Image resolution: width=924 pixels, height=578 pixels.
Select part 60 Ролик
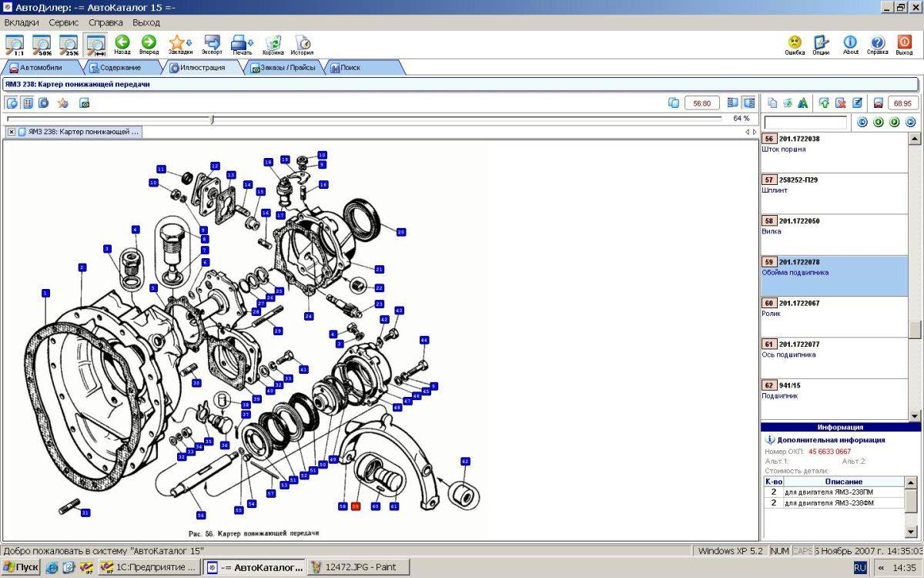pyautogui.click(x=835, y=318)
